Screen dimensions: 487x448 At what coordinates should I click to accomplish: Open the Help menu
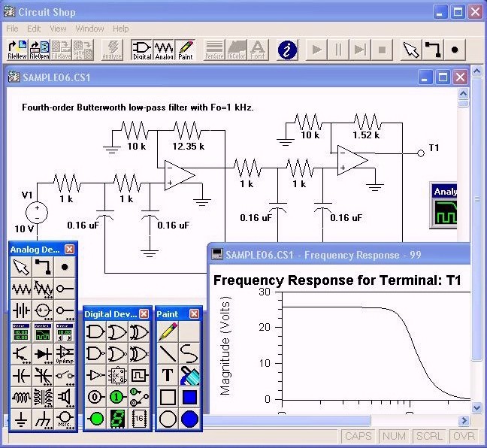(x=121, y=29)
